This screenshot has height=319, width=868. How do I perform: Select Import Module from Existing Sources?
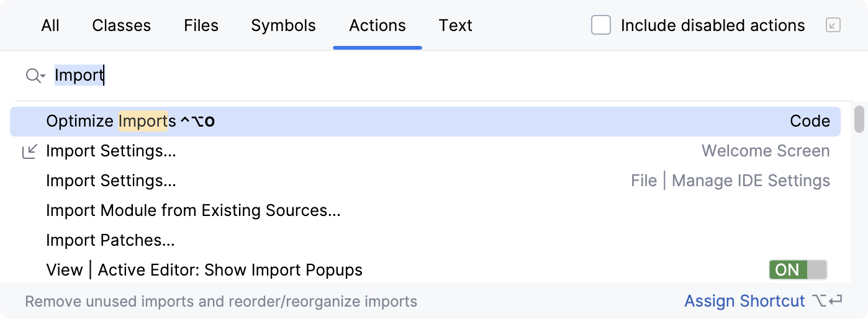tap(193, 210)
